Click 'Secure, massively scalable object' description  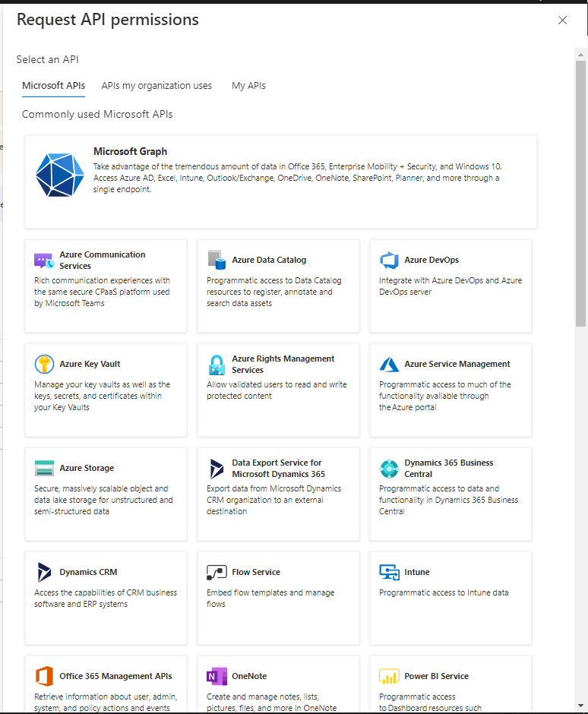coord(103,500)
